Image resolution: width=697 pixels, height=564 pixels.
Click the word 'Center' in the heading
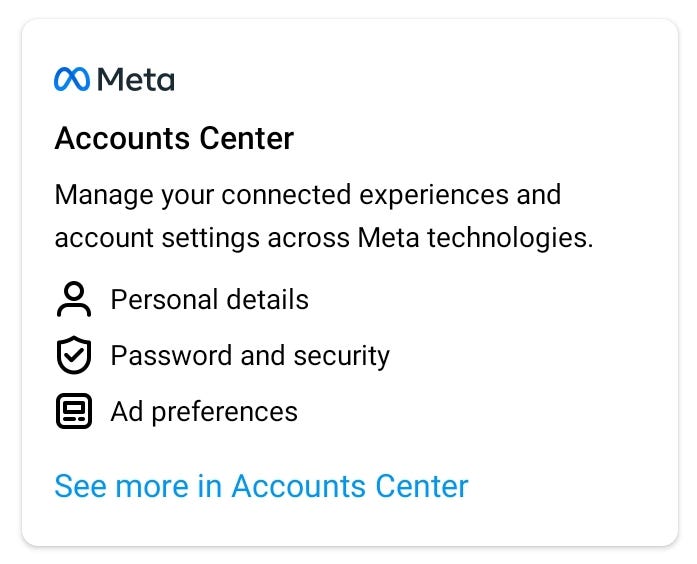(x=247, y=138)
